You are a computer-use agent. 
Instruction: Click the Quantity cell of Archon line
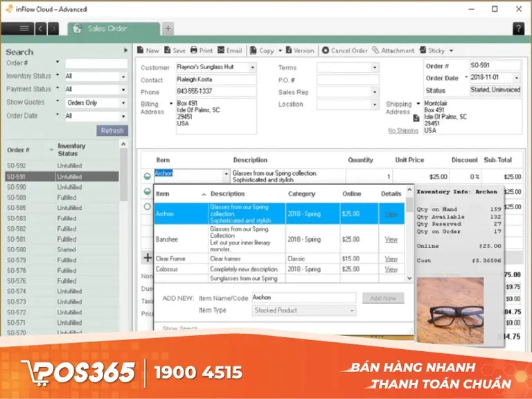369,177
